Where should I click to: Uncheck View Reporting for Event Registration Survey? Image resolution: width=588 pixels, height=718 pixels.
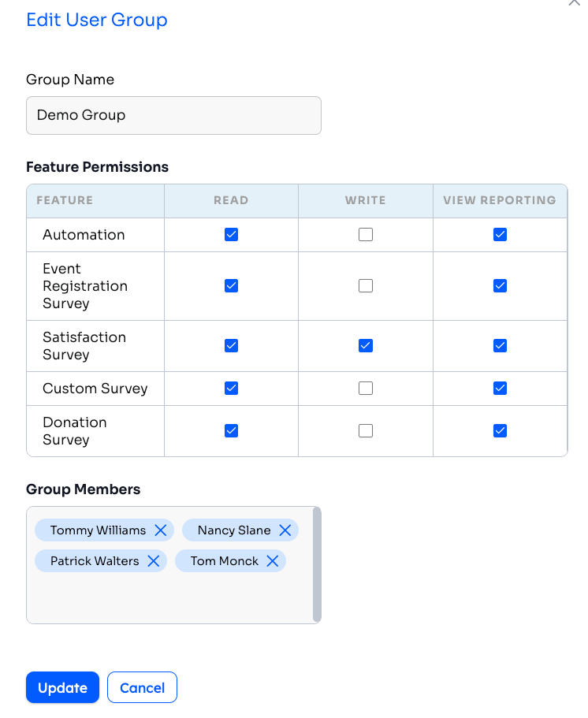500,286
